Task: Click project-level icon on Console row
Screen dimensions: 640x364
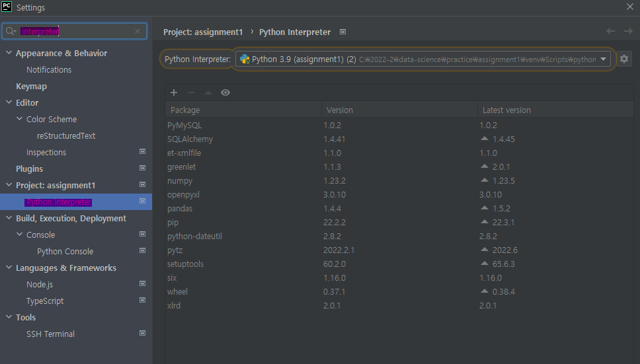Action: 142,234
